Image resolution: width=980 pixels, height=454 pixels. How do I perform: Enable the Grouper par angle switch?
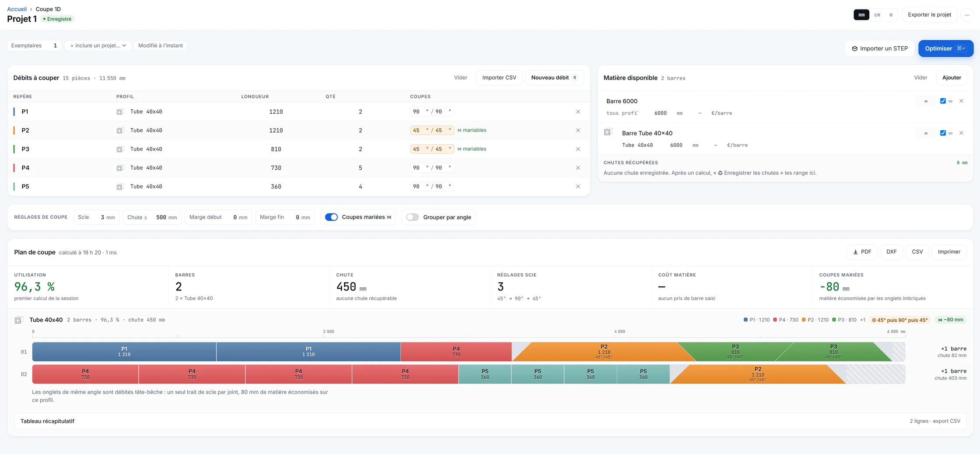point(413,217)
